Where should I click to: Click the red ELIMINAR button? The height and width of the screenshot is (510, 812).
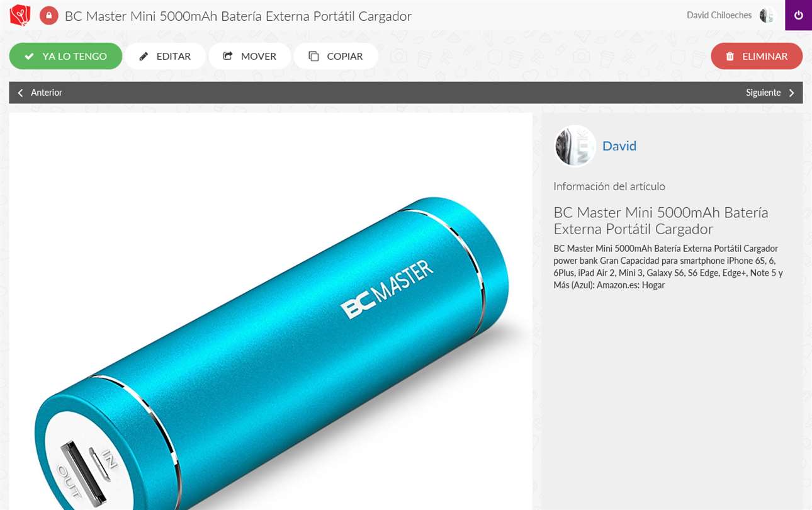[x=757, y=56]
